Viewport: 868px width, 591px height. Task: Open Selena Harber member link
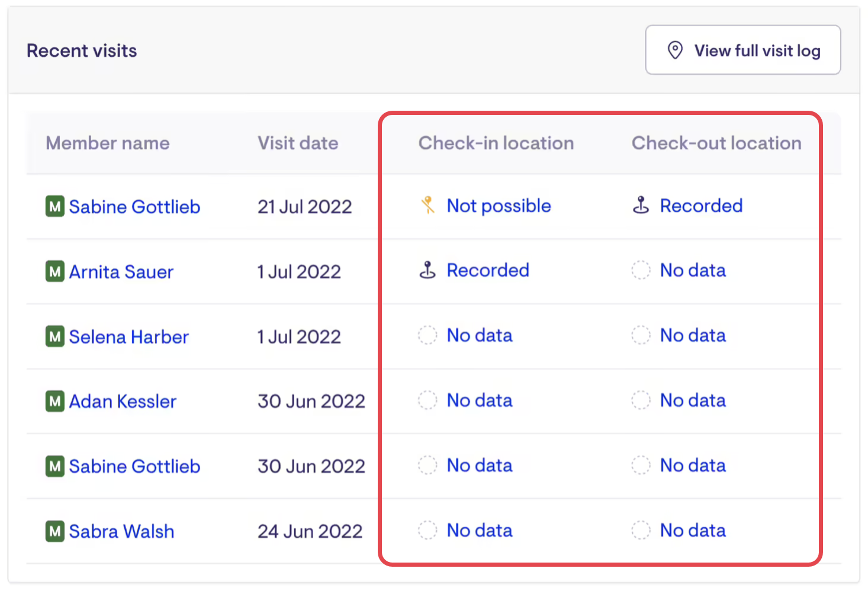(129, 337)
